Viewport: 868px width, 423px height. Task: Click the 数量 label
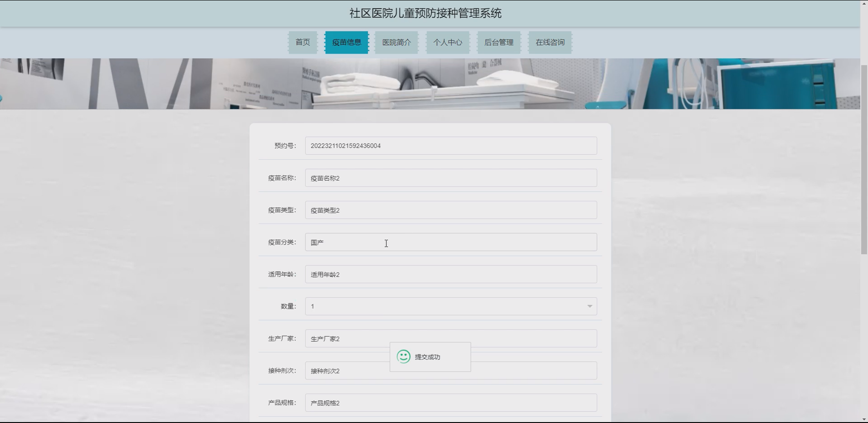tap(288, 306)
